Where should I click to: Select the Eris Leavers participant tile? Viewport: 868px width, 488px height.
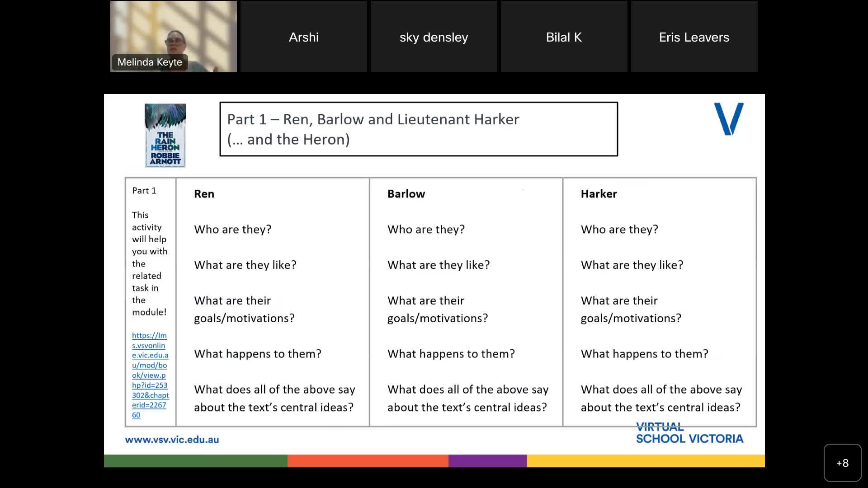coord(694,37)
